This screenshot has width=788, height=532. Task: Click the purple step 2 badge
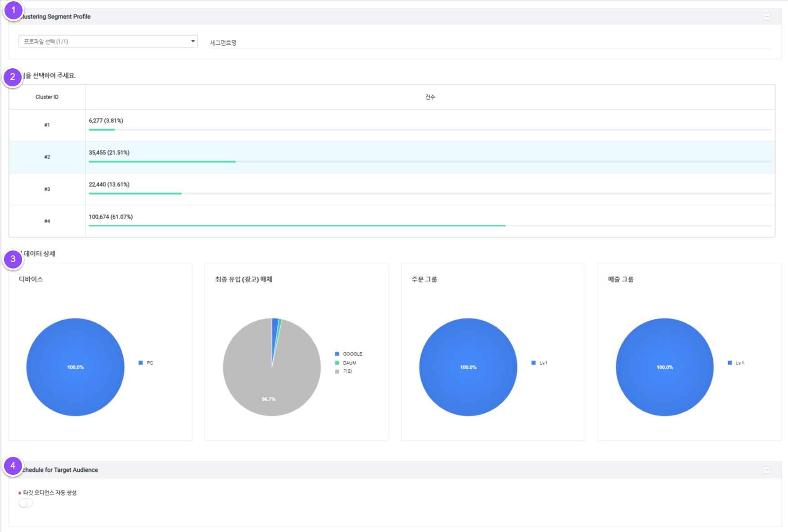[13, 77]
